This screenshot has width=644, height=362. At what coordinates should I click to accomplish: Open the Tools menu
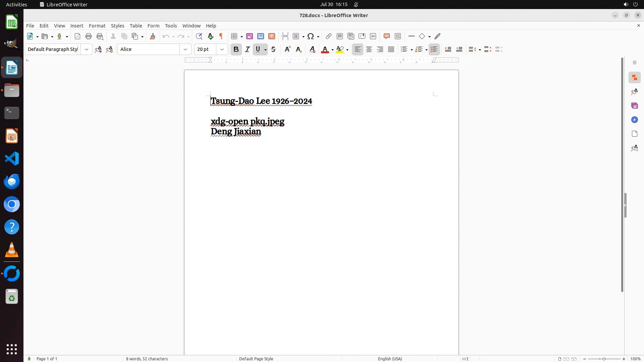(x=171, y=26)
